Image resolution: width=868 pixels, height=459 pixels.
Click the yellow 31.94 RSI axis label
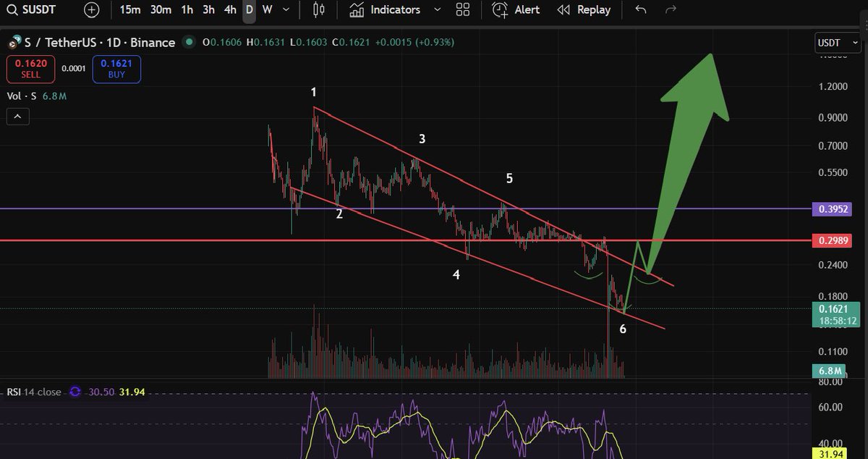830,454
